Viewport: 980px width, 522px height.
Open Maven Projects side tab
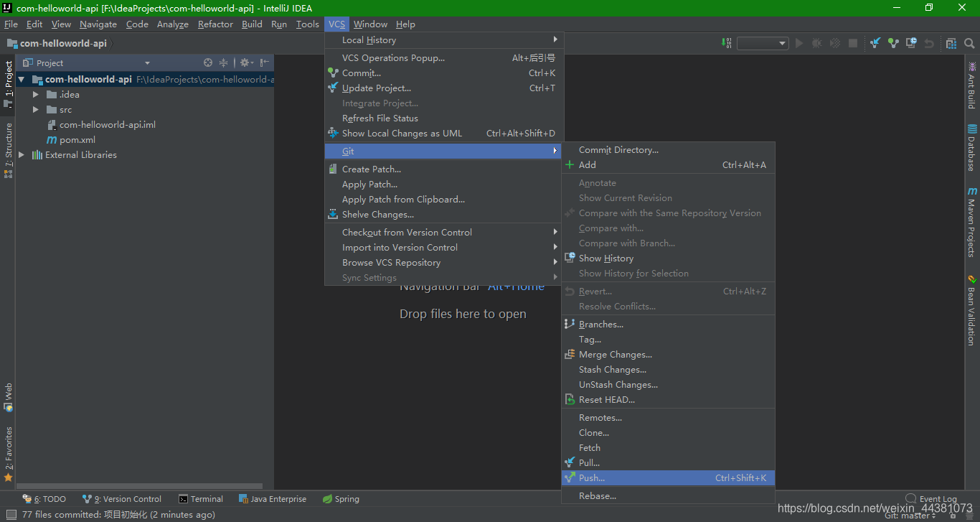(972, 223)
